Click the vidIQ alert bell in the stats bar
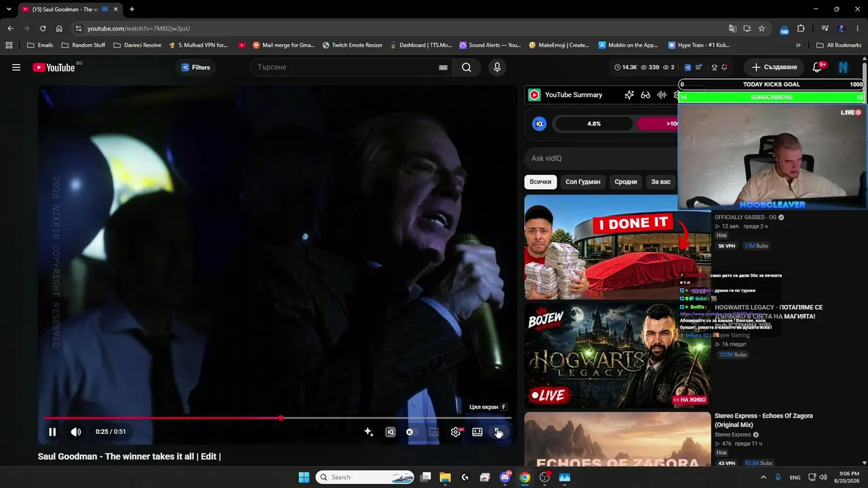 pos(724,67)
